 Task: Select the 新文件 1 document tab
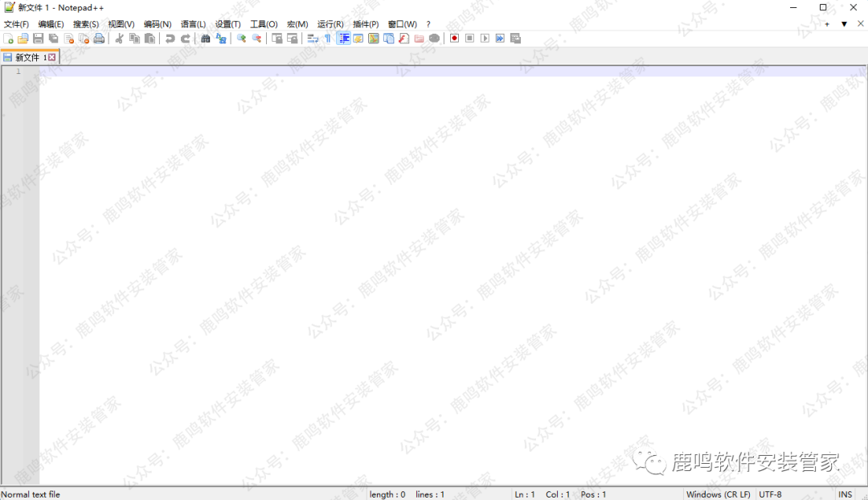click(29, 57)
